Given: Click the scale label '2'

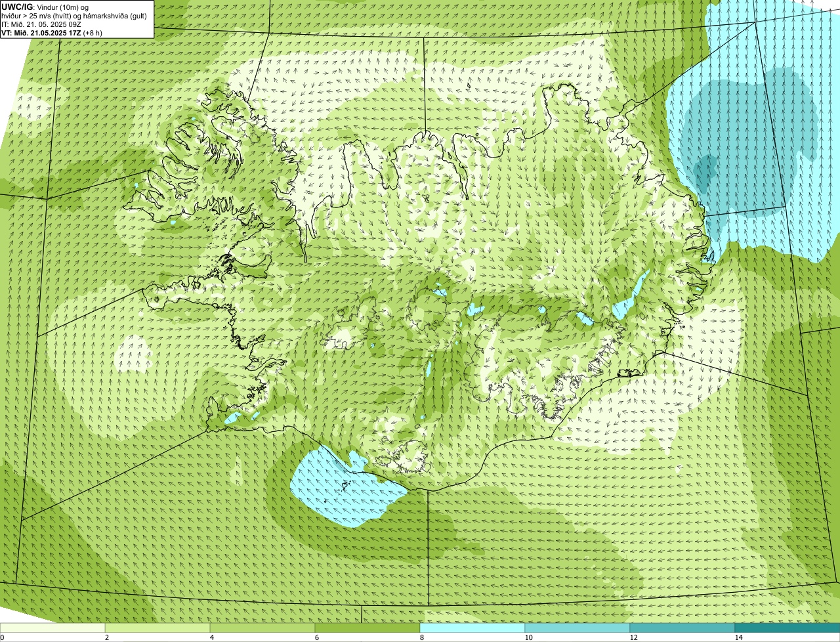Looking at the screenshot, I should [106, 637].
